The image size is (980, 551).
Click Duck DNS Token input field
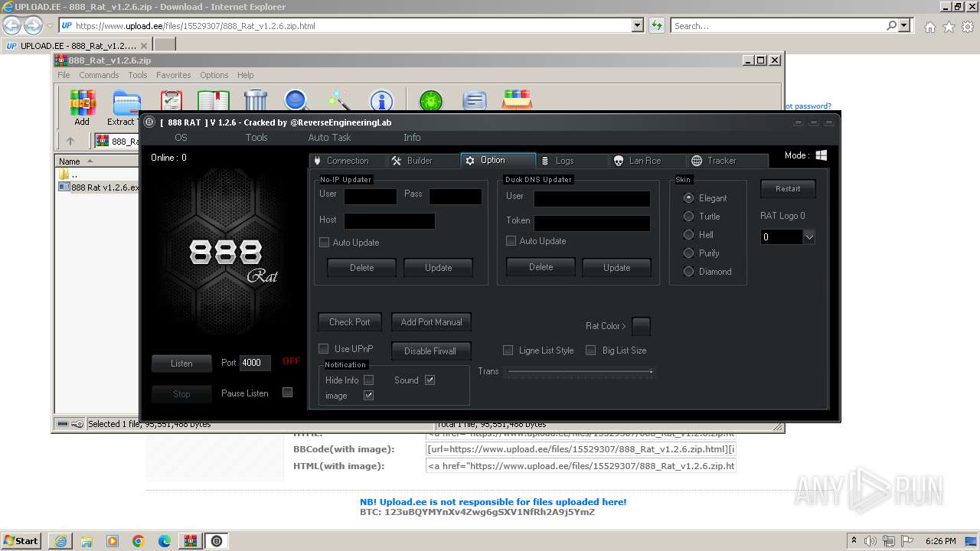click(592, 223)
